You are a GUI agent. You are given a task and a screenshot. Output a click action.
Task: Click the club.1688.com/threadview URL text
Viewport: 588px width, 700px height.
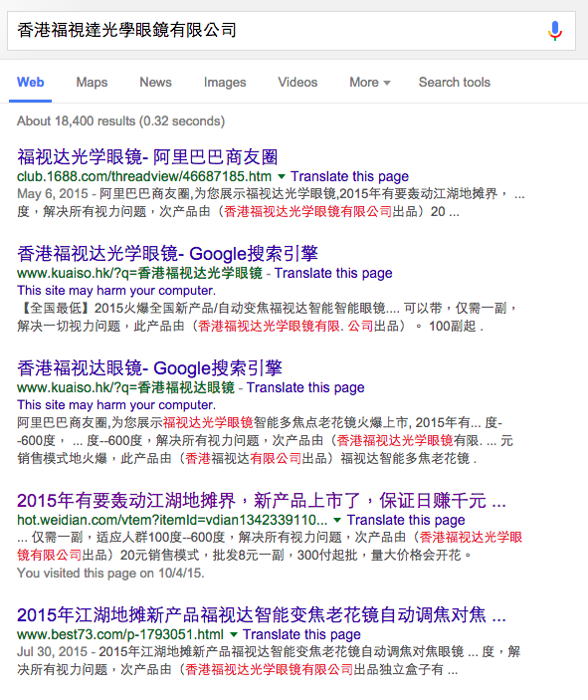tap(144, 176)
